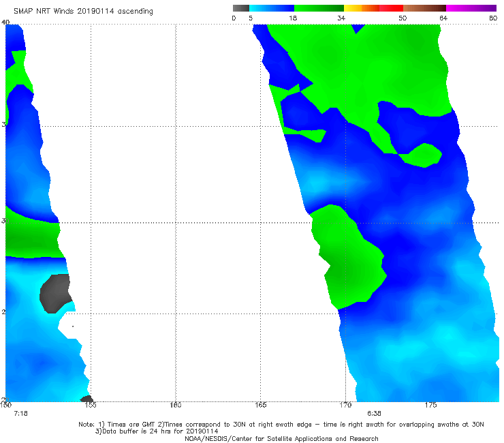Click the NOAA/NESDIS Center for Satellite Applications credit
504x443 pixels.
[281, 438]
